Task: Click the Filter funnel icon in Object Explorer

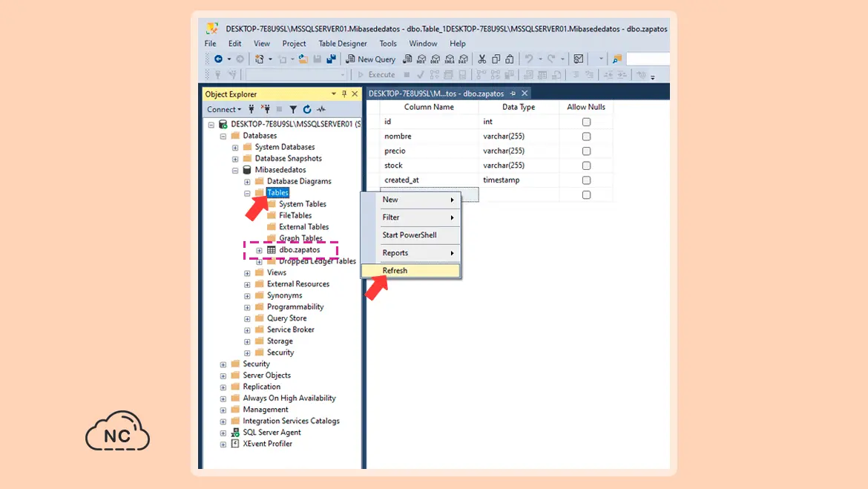Action: [x=293, y=109]
